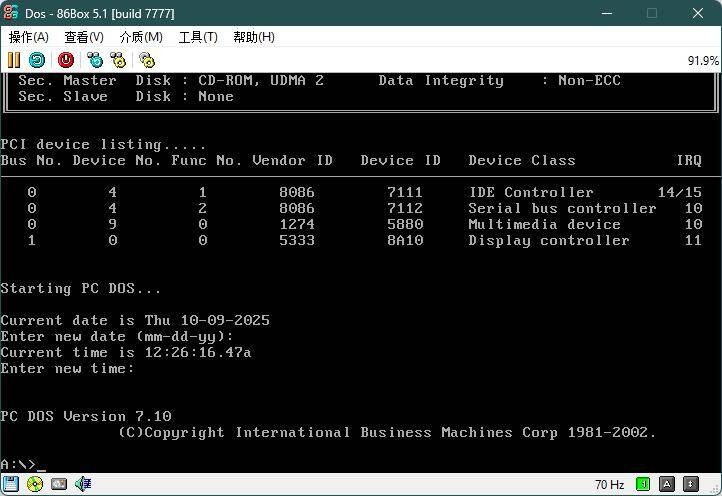Expand the 工具(T) tools menu
This screenshot has width=722, height=496.
tap(198, 37)
